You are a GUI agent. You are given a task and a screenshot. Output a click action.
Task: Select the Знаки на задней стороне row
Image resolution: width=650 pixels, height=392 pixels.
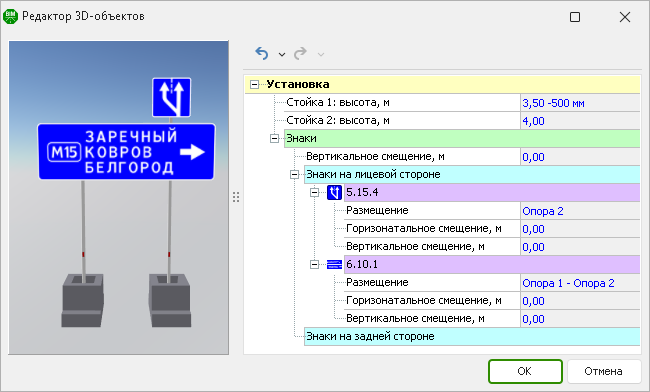[x=472, y=336]
